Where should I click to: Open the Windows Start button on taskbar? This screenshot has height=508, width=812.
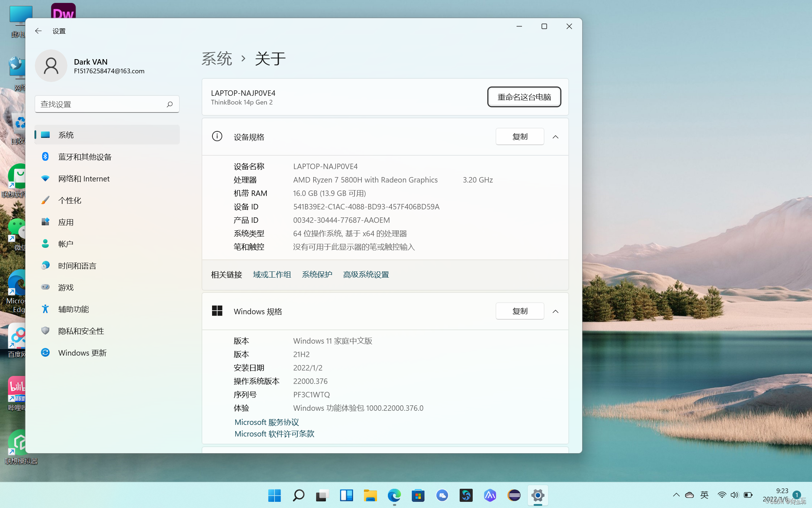pyautogui.click(x=274, y=495)
